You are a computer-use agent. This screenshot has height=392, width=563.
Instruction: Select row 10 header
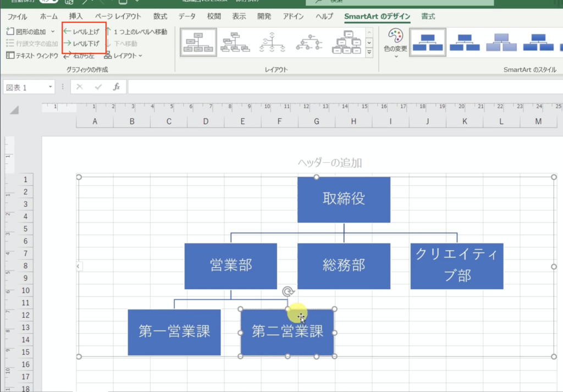pos(25,290)
